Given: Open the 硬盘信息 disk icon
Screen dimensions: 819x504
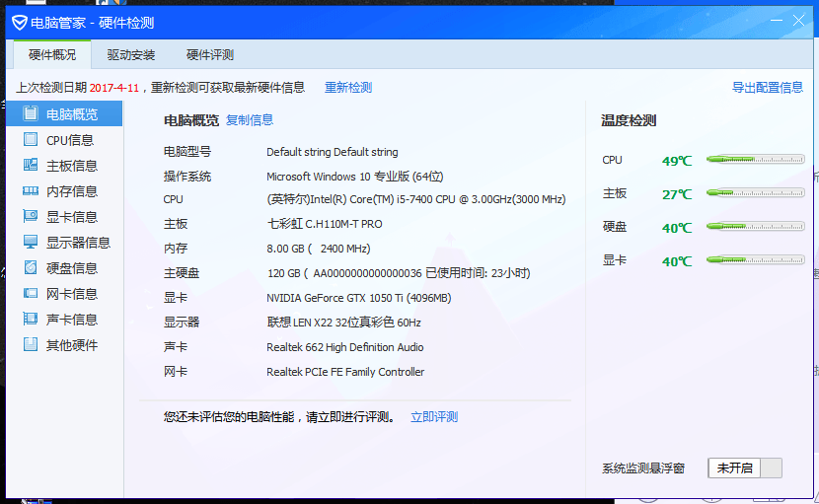Looking at the screenshot, I should tap(31, 267).
